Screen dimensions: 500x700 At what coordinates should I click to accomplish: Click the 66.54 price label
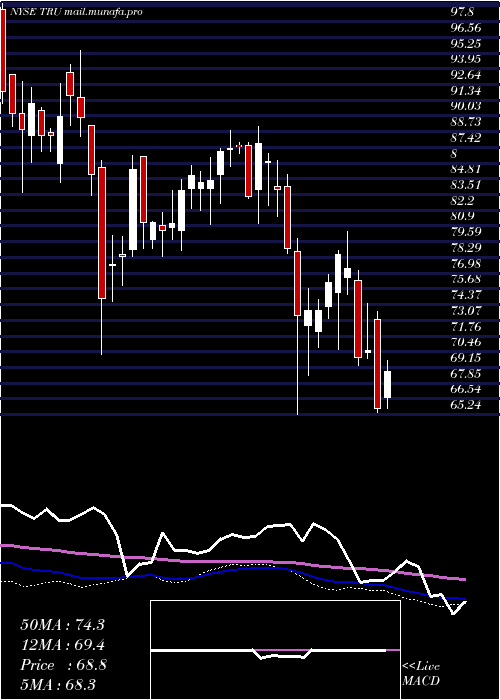466,389
